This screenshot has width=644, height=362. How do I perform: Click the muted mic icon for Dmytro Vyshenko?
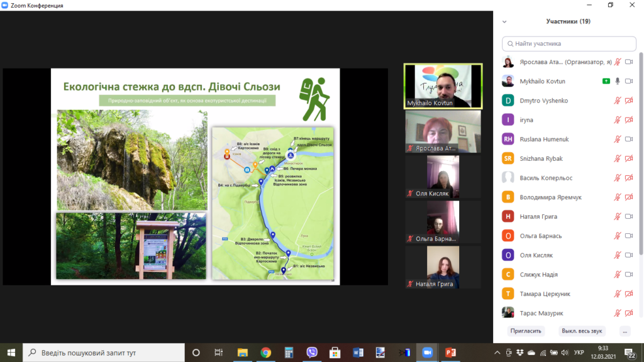[x=618, y=101]
